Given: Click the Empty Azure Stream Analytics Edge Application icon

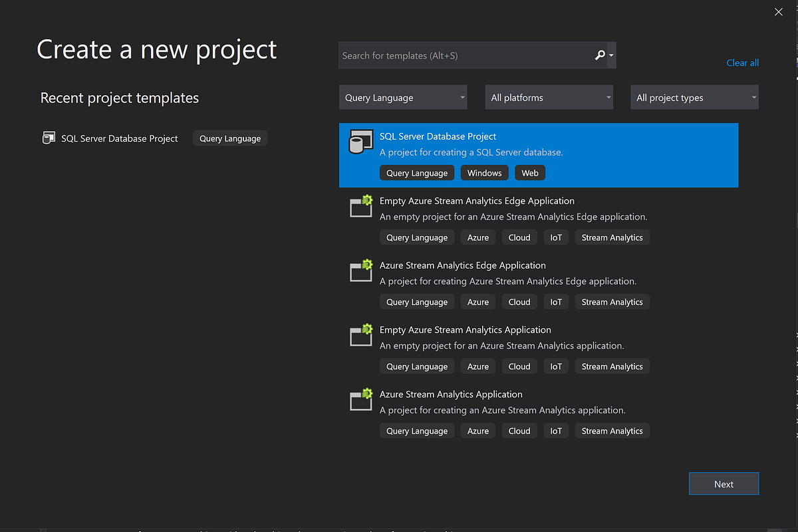Looking at the screenshot, I should point(360,206).
